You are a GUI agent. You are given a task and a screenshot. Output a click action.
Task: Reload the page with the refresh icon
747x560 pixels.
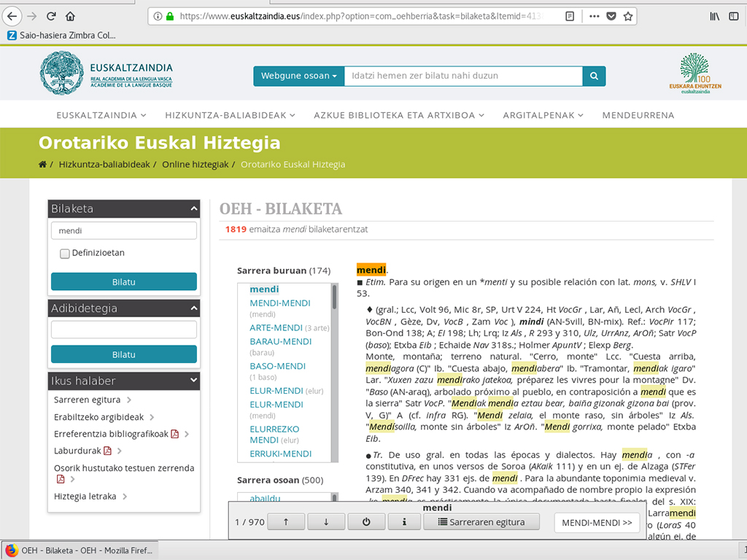(x=51, y=16)
